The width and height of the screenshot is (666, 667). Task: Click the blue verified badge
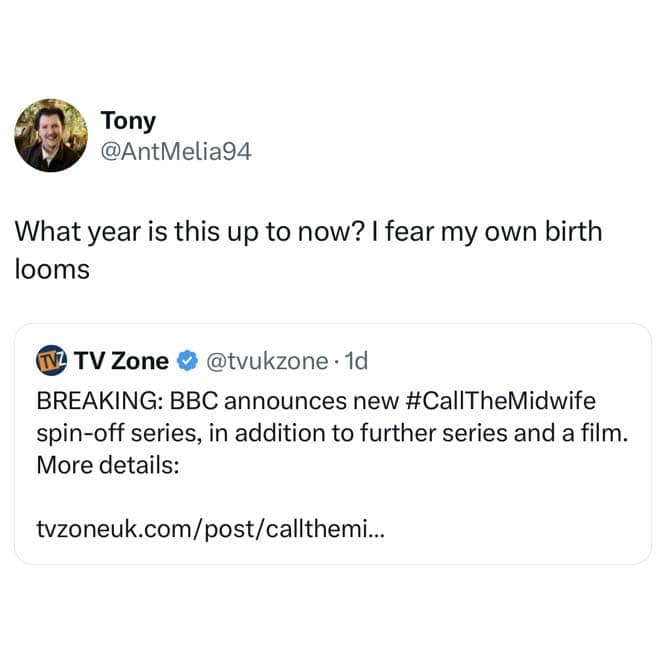point(185,360)
